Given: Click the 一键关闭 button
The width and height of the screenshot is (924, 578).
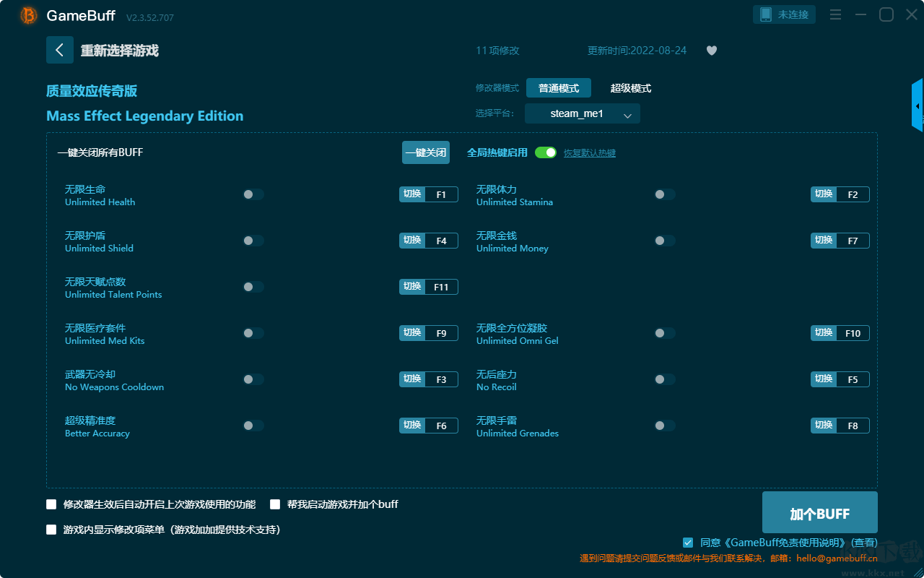Looking at the screenshot, I should pyautogui.click(x=426, y=152).
